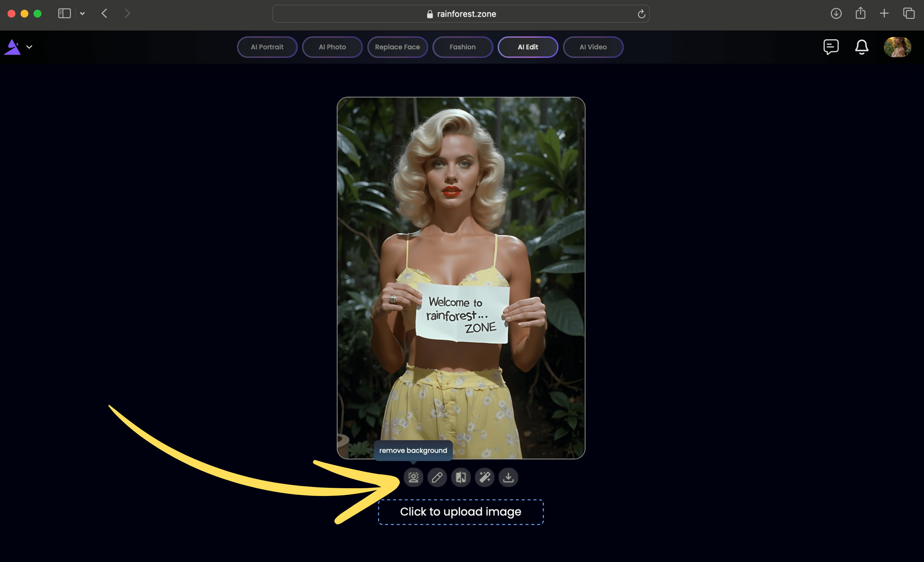
Task: Toggle the background removal overlay
Action: [413, 478]
